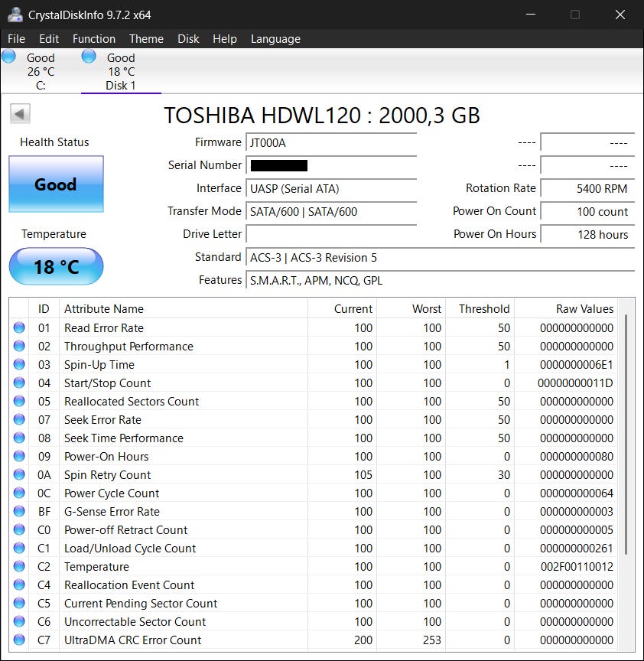The height and width of the screenshot is (661, 644).
Task: Click the CrystalDiskInfo app icon in title bar
Action: tap(15, 15)
